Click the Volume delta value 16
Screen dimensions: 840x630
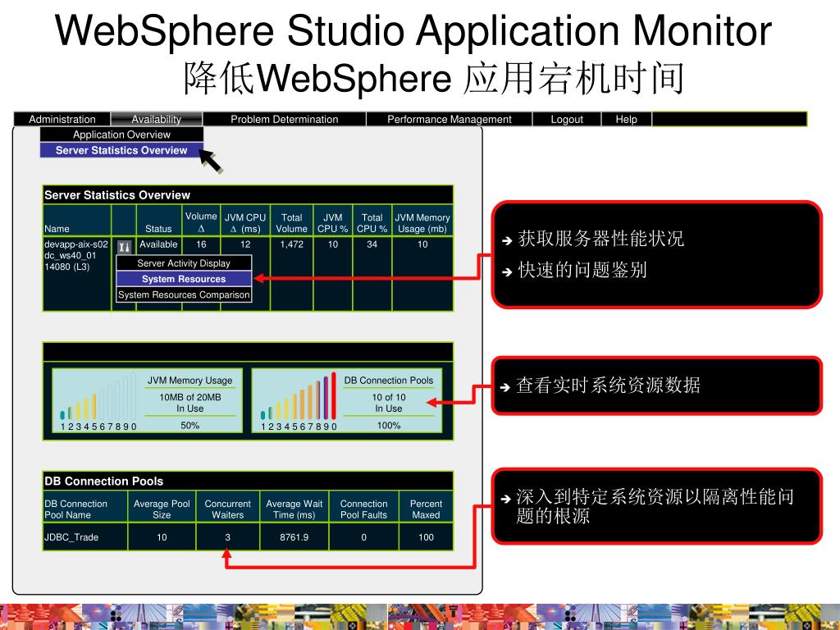click(201, 244)
